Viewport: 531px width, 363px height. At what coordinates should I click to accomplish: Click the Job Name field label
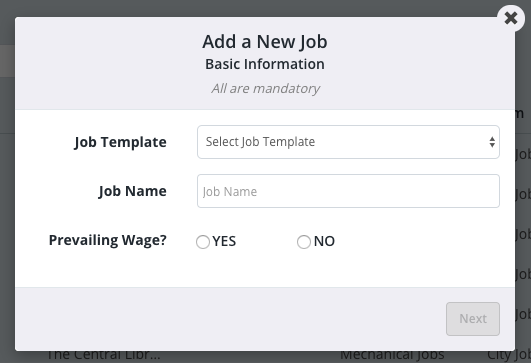pos(133,191)
